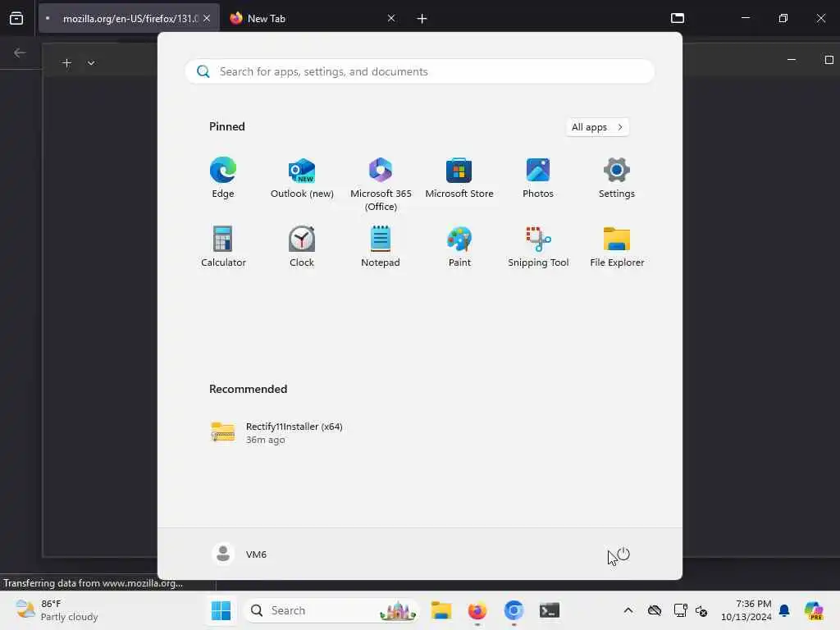Go back in the Firefox window

point(20,52)
